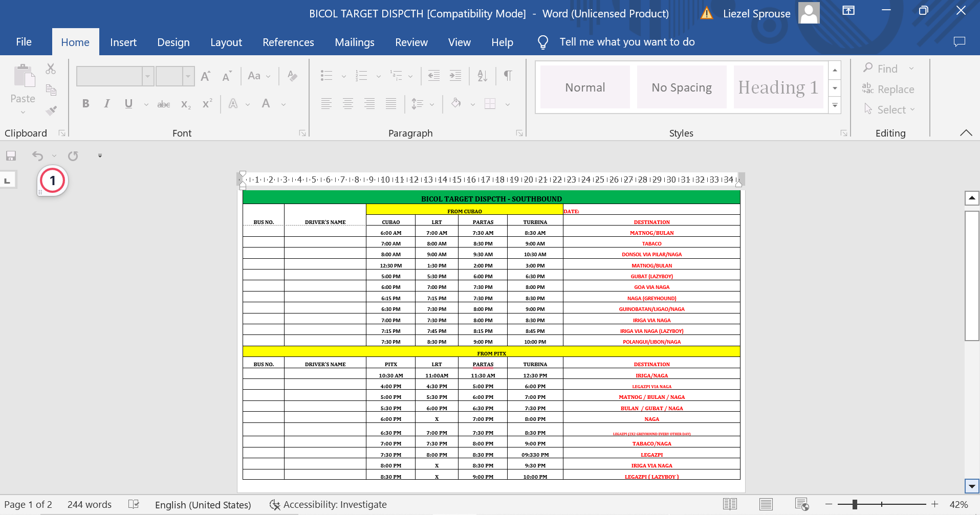This screenshot has height=515, width=980.
Task: Collapse the ribbon with the chevron
Action: tap(966, 133)
